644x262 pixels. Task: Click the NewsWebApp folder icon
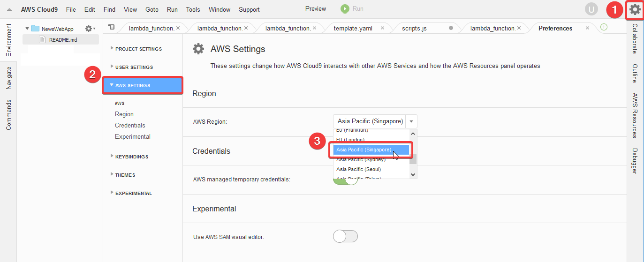pos(35,29)
